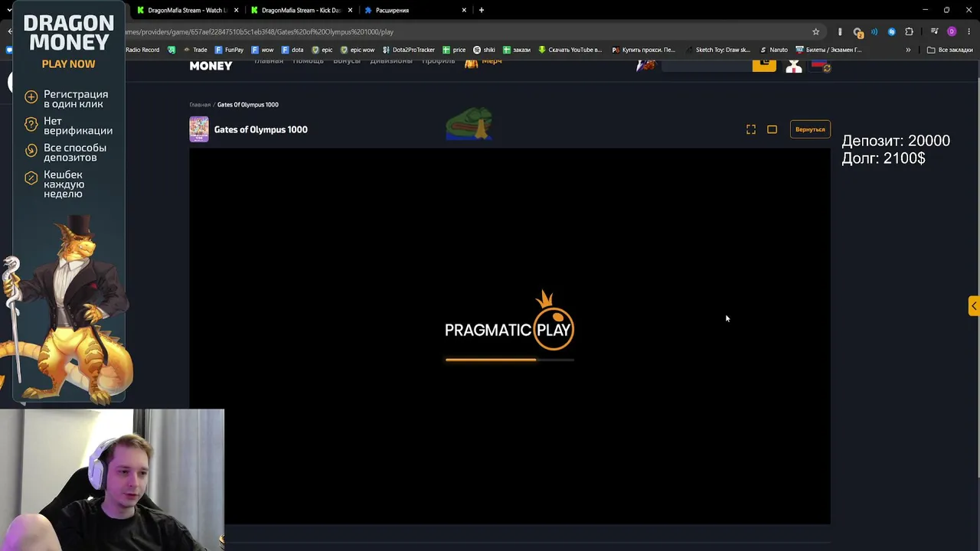Open the Билеты / Экзамен bookmark
This screenshot has height=551, width=980.
pos(828,50)
